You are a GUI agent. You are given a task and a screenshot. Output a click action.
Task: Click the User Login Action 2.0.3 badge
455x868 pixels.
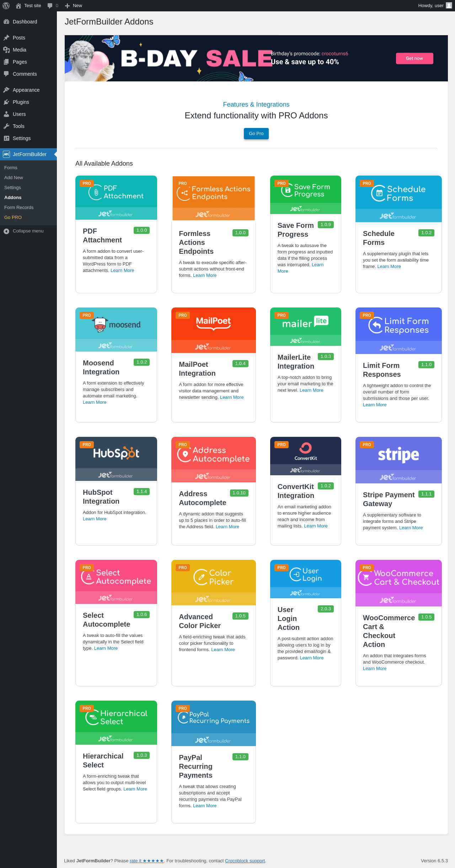(326, 609)
